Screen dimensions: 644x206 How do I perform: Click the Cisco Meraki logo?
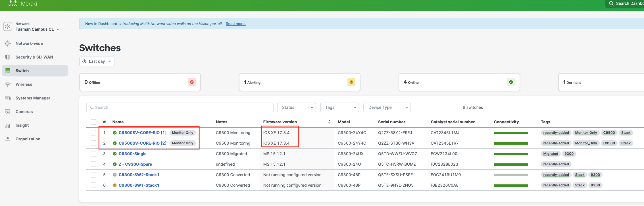[22, 3]
